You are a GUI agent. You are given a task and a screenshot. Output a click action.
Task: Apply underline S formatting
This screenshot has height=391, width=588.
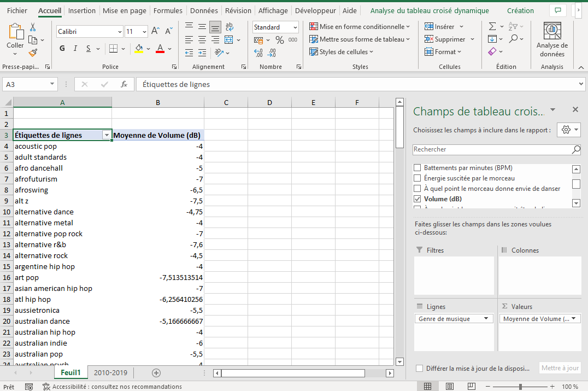(x=88, y=48)
